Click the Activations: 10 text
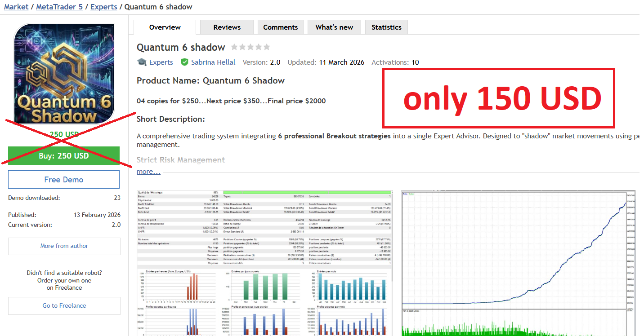The width and height of the screenshot is (644, 336). point(395,62)
